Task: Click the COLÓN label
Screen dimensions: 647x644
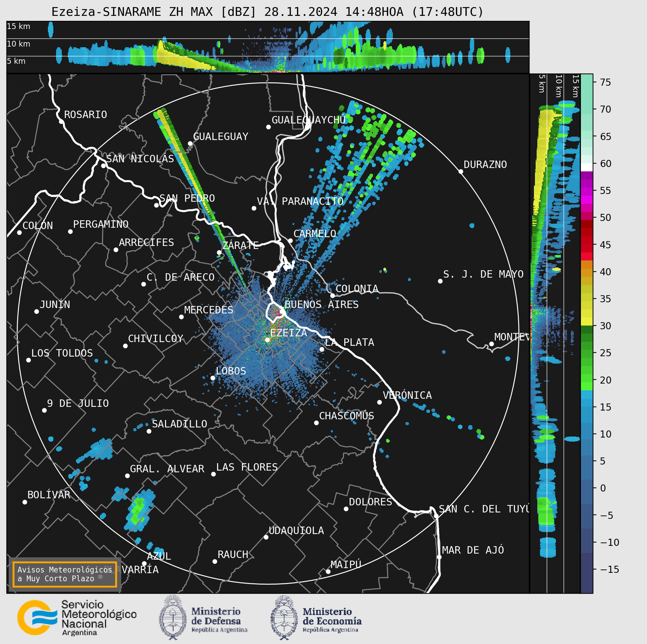Action: click(38, 226)
